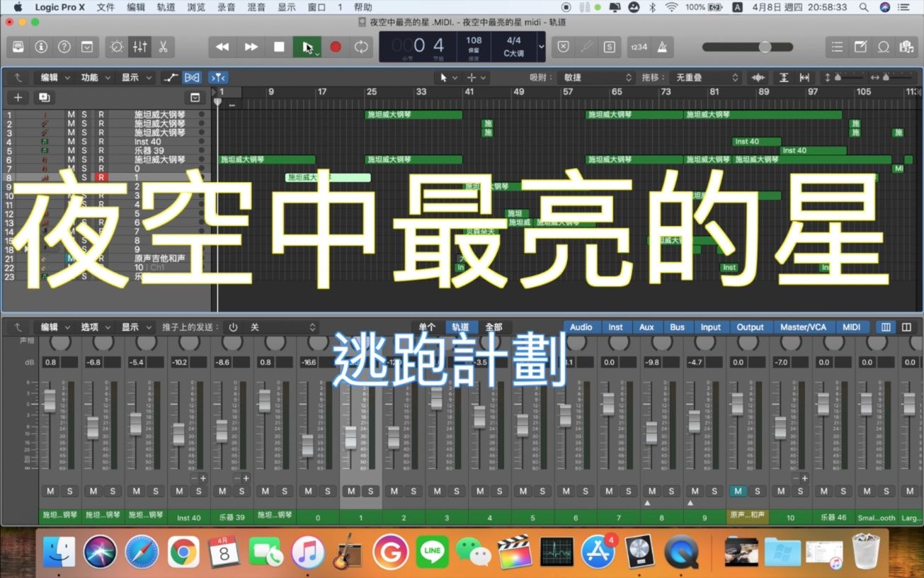This screenshot has width=924, height=578.
Task: Open the 轨道 menu
Action: pos(166,7)
